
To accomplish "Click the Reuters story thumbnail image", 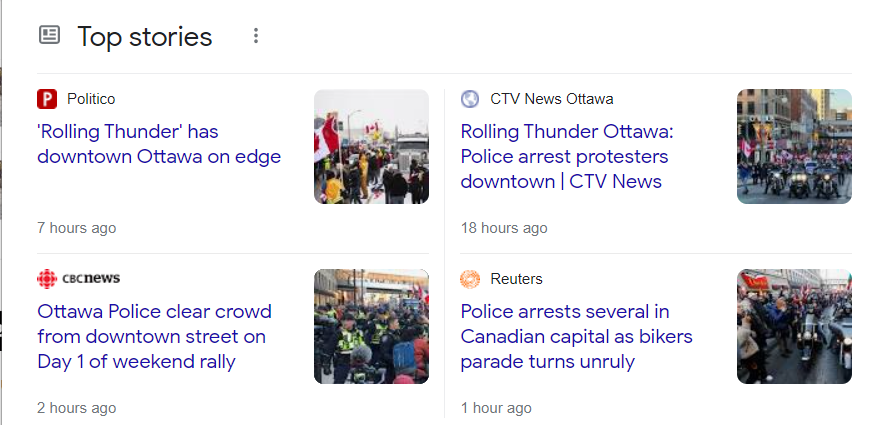I will 794,326.
